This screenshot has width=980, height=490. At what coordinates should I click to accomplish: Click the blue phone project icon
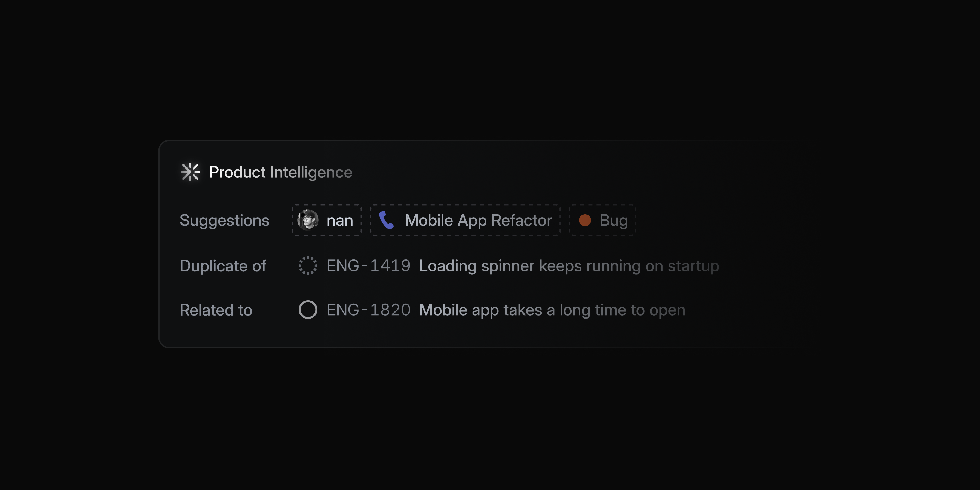(387, 220)
